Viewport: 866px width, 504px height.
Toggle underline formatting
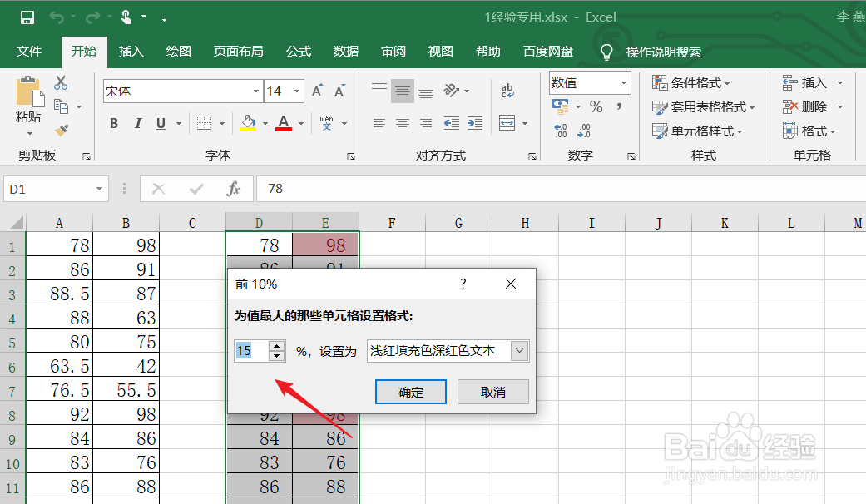[161, 123]
